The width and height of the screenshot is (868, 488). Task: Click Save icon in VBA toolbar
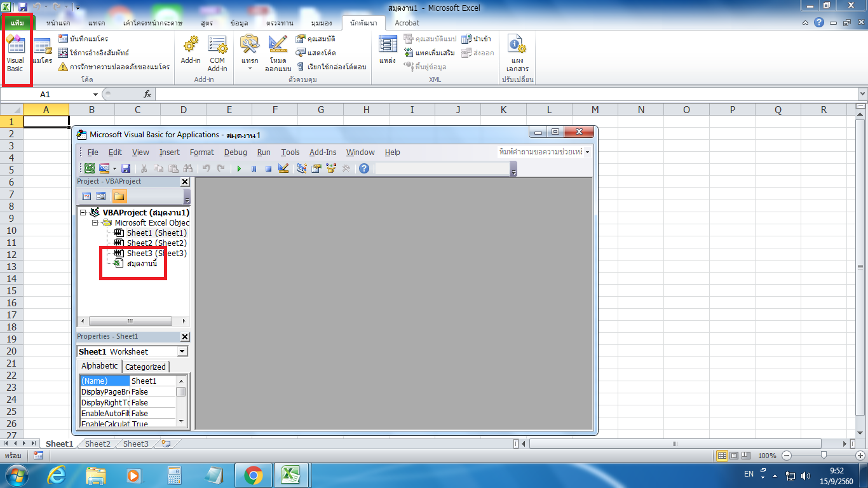pos(126,168)
